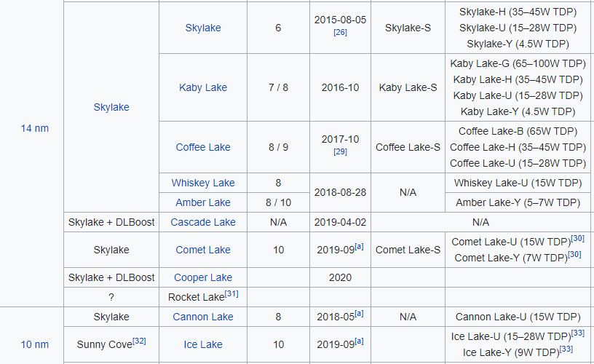Follow footnote [a] beside Comet Lake 2019-09
Image resolution: width=594 pixels, height=364 pixels.
(x=359, y=247)
